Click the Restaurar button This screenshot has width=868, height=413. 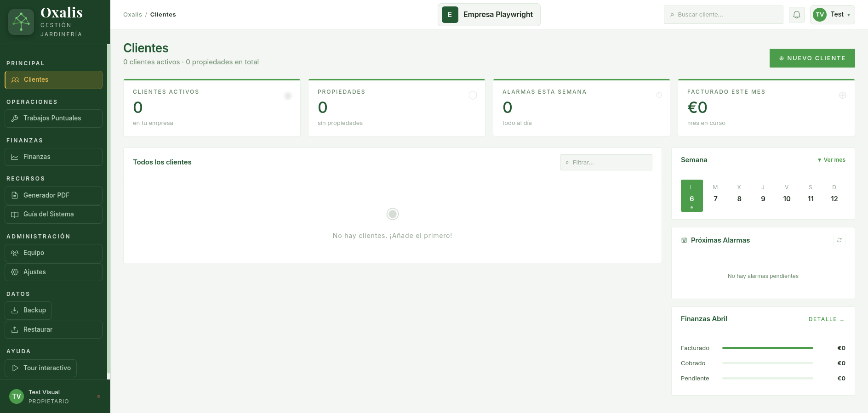pos(53,330)
